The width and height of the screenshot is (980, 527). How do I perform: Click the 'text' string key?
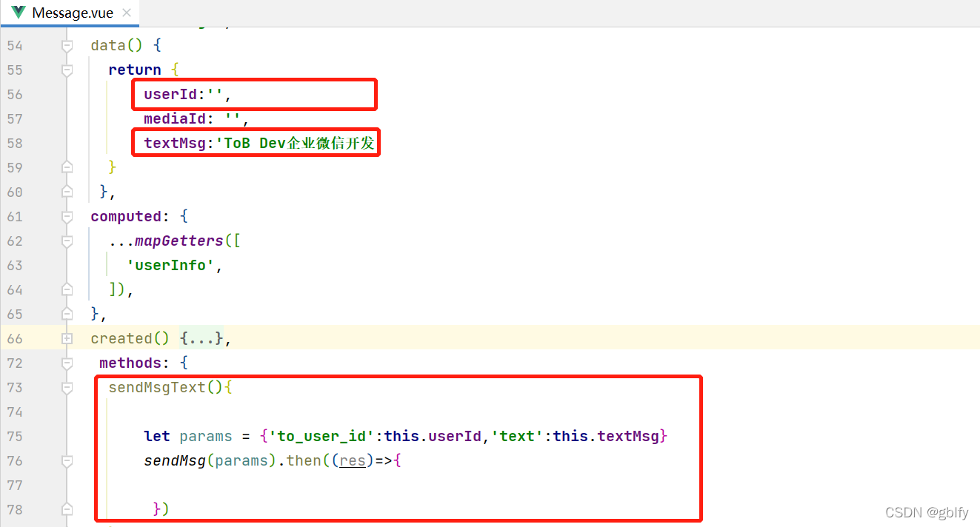click(518, 437)
